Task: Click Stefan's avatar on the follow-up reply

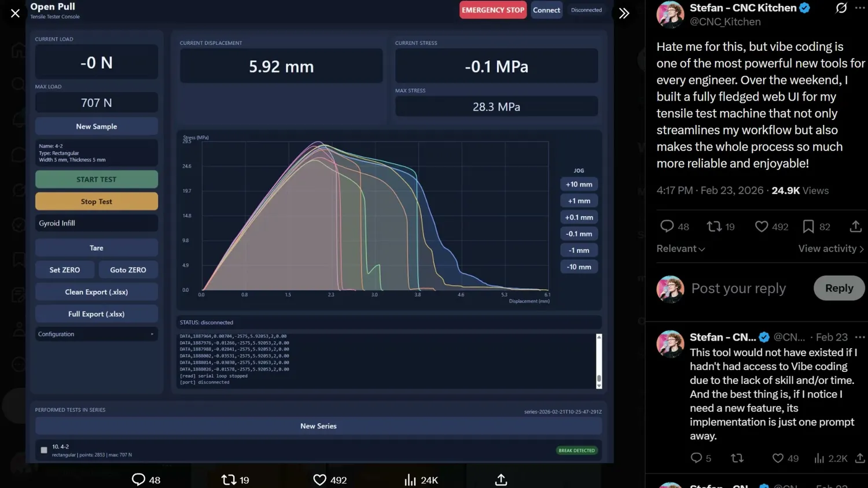Action: coord(670,344)
